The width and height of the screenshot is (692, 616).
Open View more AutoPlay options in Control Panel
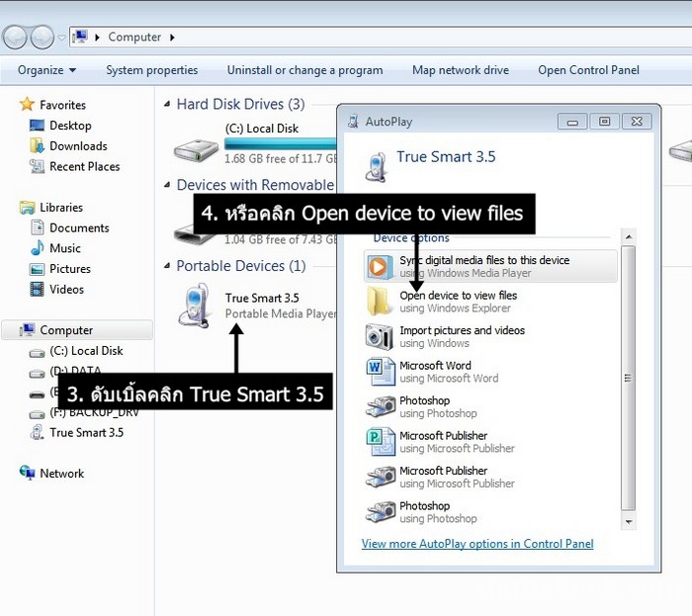477,544
